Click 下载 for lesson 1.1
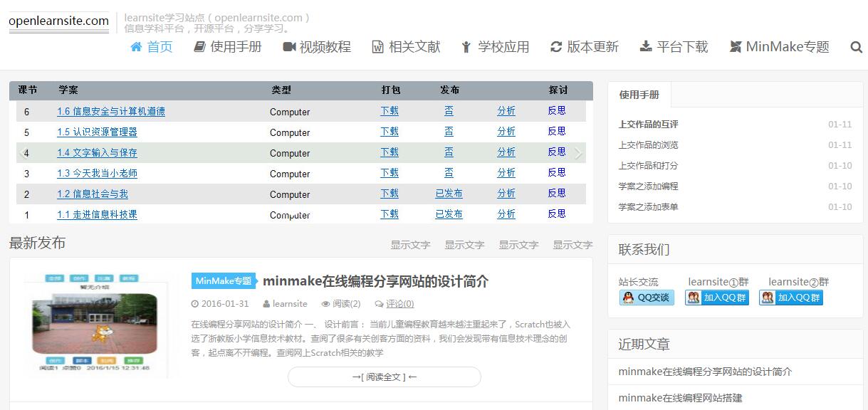The height and width of the screenshot is (410, 868). (x=389, y=214)
